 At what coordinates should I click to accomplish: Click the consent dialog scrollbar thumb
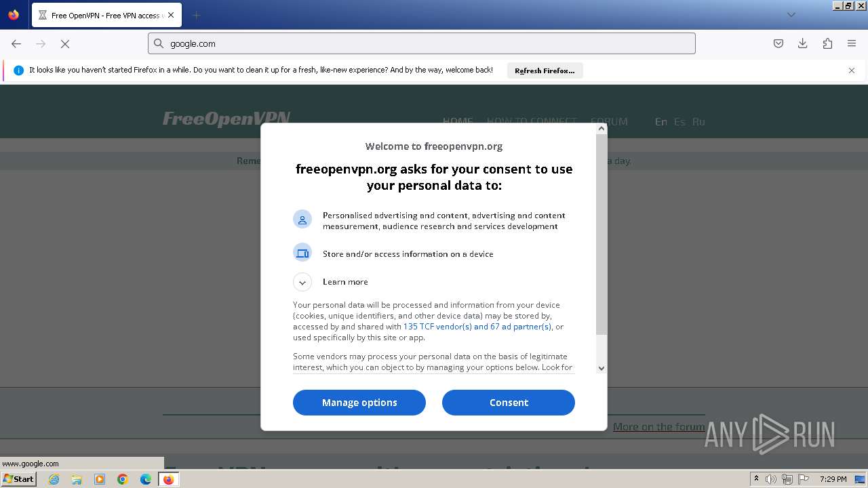(601, 234)
